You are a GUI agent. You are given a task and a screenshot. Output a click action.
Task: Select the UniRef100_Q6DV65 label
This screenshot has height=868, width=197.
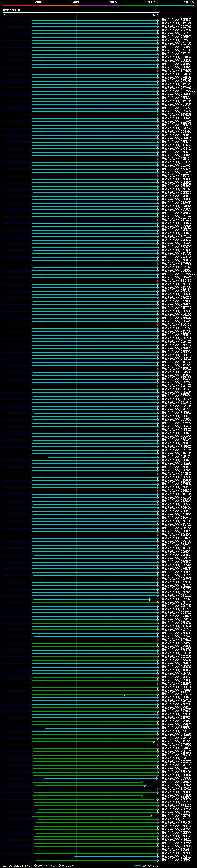click(176, 809)
